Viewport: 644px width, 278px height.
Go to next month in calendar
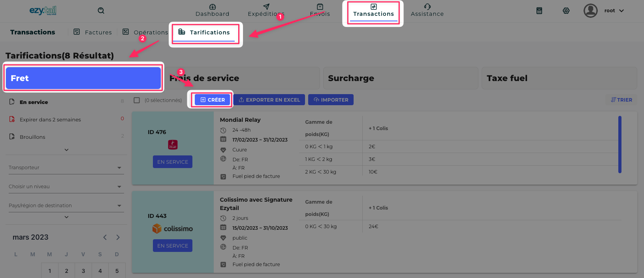(118, 237)
